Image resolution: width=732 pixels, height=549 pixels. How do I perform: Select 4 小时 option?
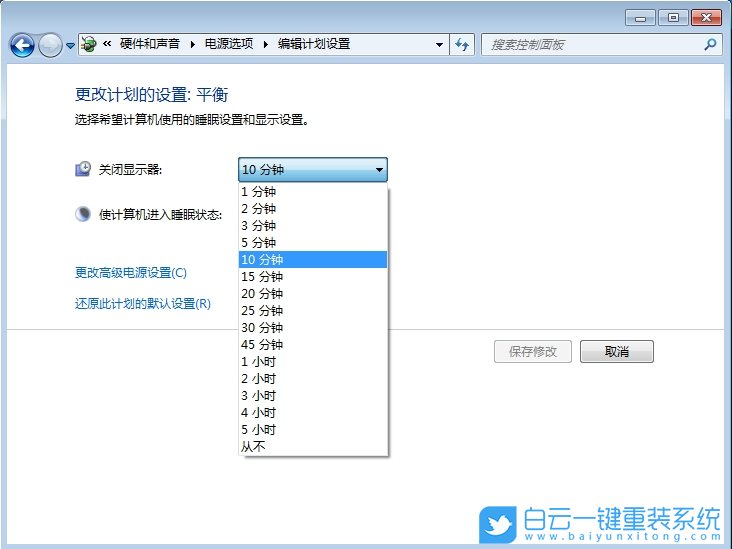pyautogui.click(x=313, y=413)
